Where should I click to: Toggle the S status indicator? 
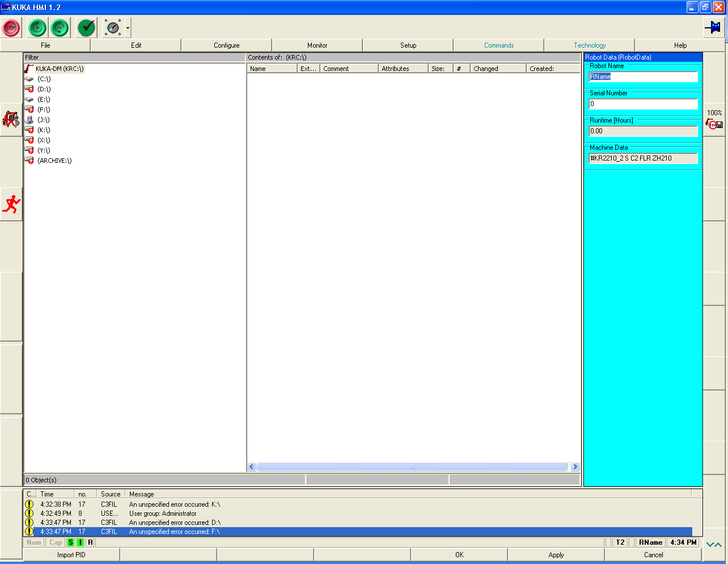(70, 542)
